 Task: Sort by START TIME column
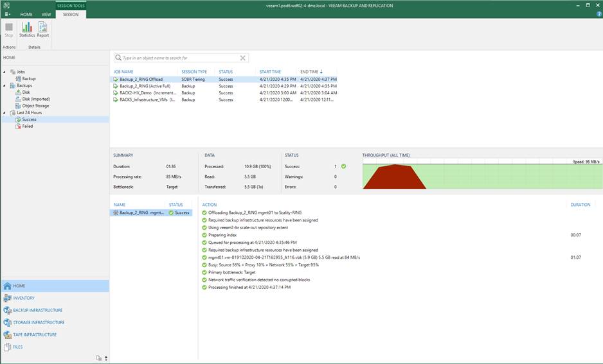tap(270, 72)
